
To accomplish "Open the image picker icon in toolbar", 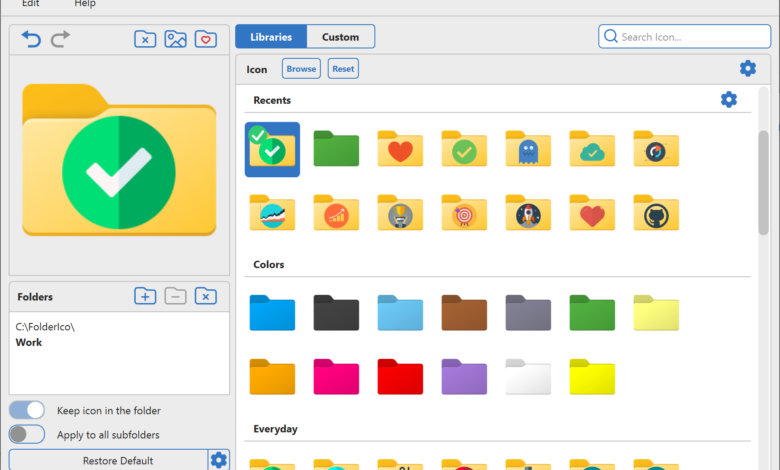I will 176,39.
